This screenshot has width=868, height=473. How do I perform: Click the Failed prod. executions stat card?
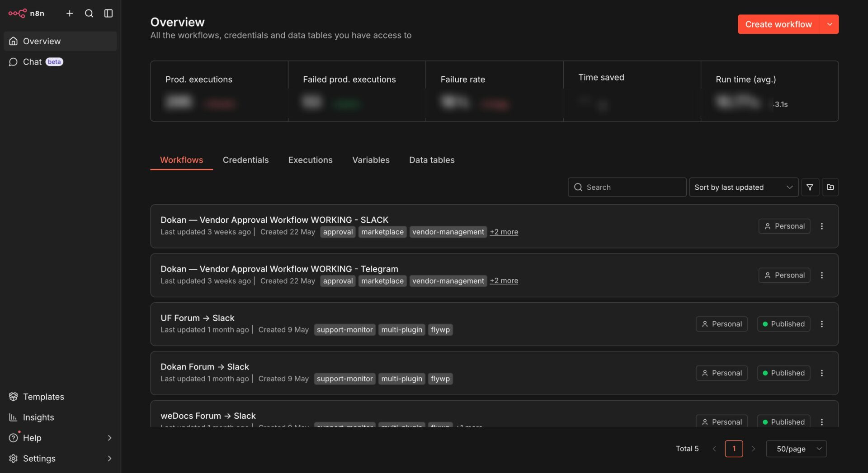tap(357, 91)
